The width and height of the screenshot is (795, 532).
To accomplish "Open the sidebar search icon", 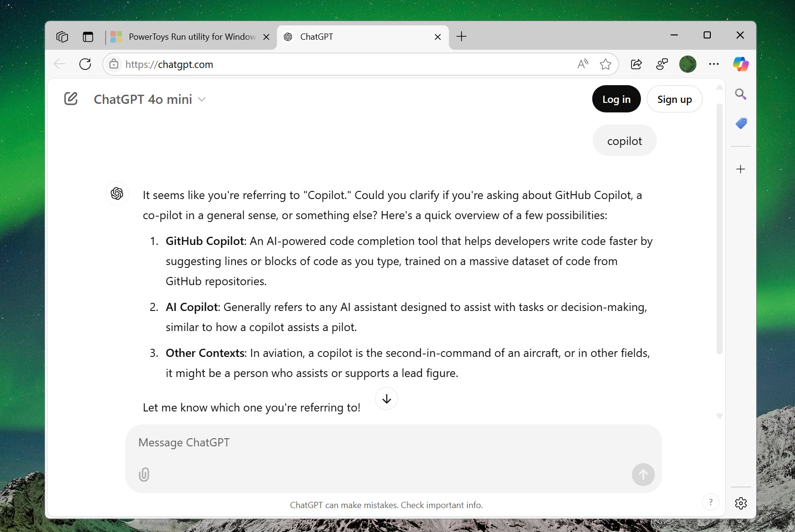I will 740,94.
